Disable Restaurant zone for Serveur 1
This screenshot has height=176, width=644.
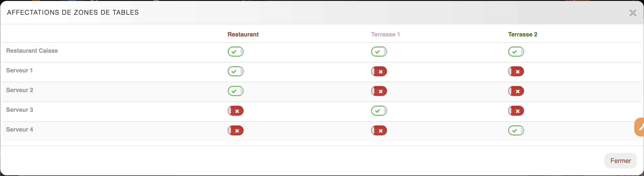[x=235, y=71]
